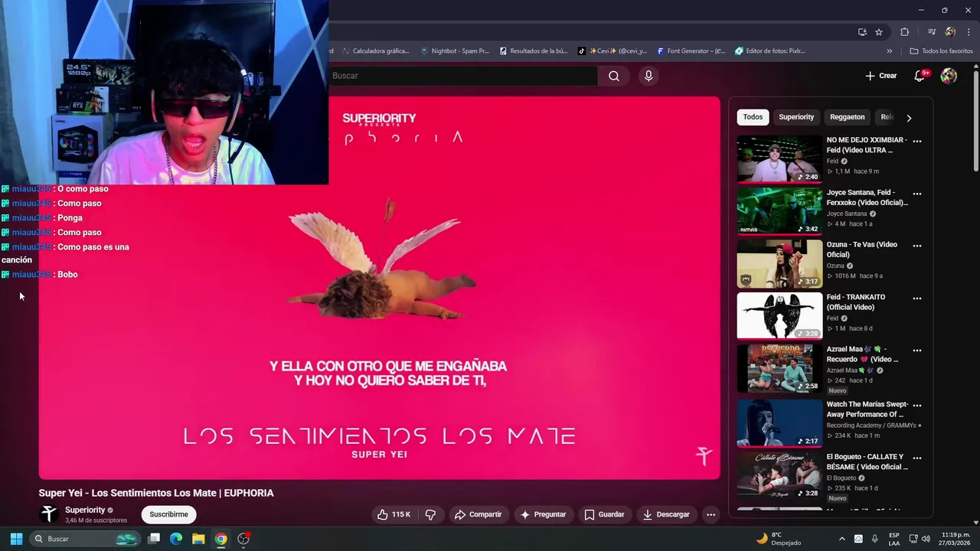Open options for Watch The Marias video

pyautogui.click(x=917, y=405)
